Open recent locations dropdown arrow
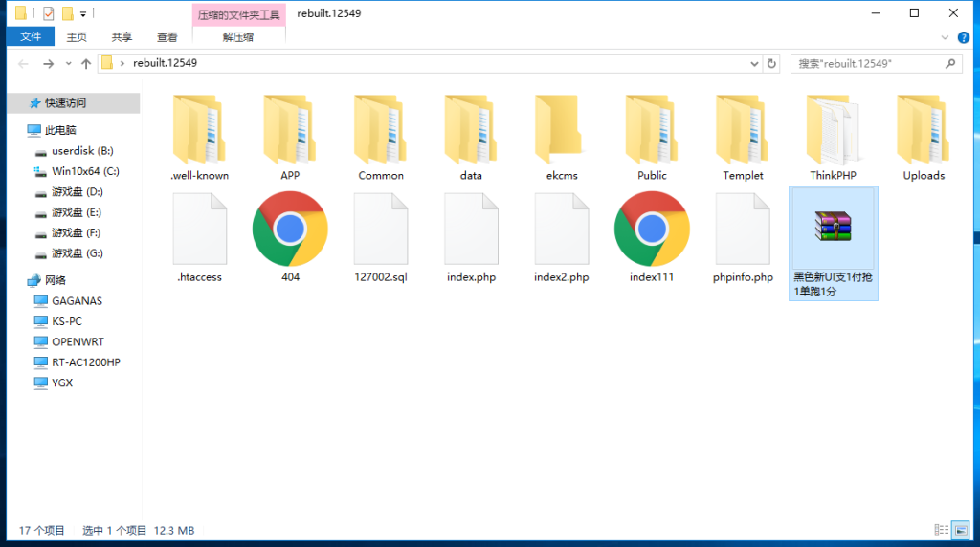 [x=69, y=64]
